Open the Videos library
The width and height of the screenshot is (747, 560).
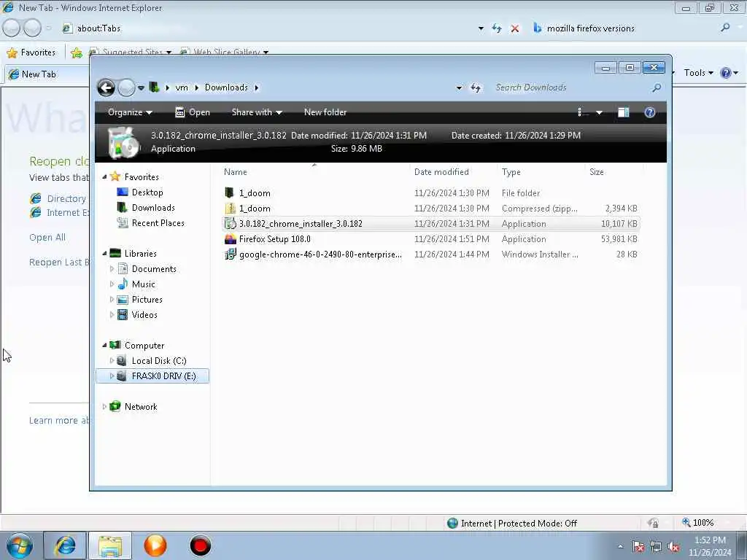(144, 315)
